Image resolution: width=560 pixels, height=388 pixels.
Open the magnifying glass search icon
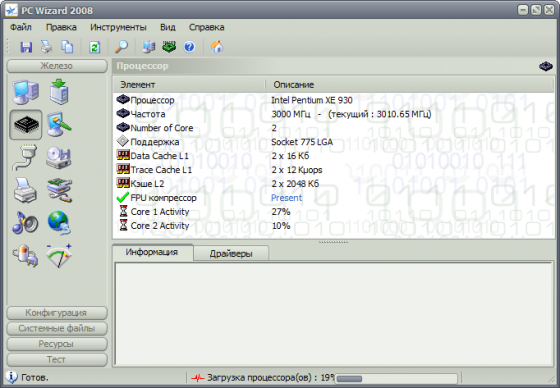tap(121, 47)
